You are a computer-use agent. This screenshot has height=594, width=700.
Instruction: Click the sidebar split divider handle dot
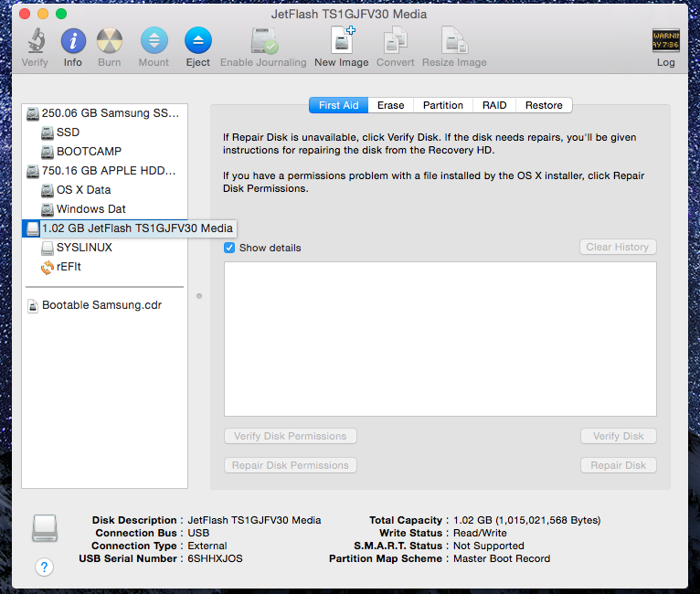click(x=199, y=296)
